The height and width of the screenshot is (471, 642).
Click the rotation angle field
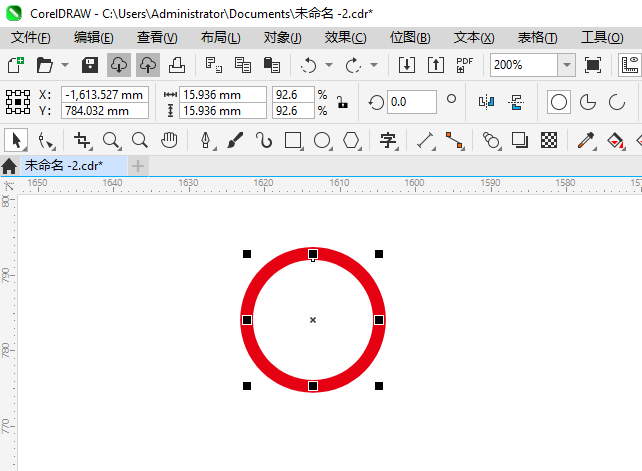coord(411,102)
